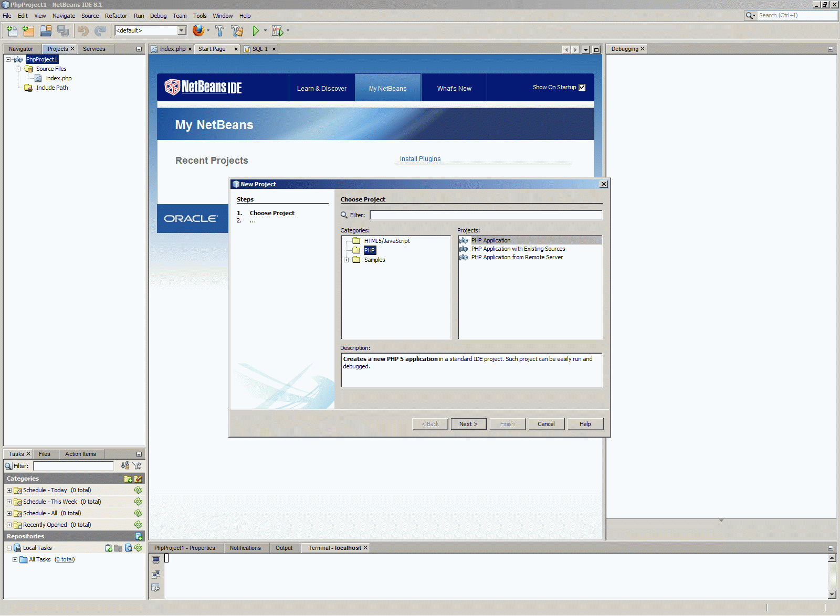
Task: Click the terminal settings wrench icon
Action: coord(156,588)
